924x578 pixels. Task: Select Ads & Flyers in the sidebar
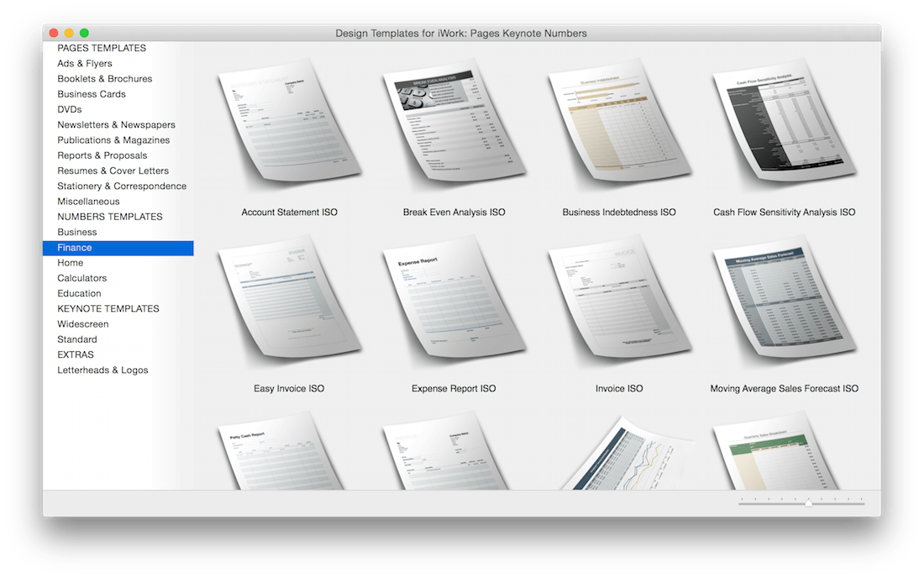point(84,64)
